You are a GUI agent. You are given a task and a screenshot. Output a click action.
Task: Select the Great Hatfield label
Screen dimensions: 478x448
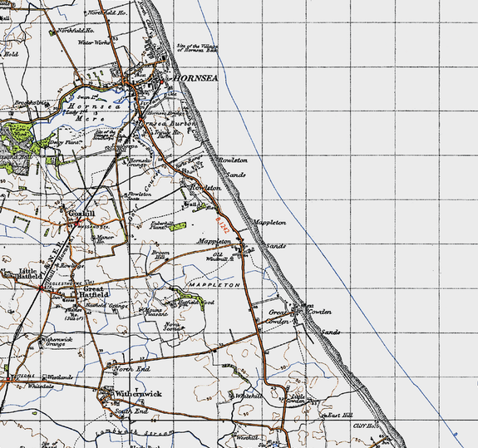(x=93, y=292)
